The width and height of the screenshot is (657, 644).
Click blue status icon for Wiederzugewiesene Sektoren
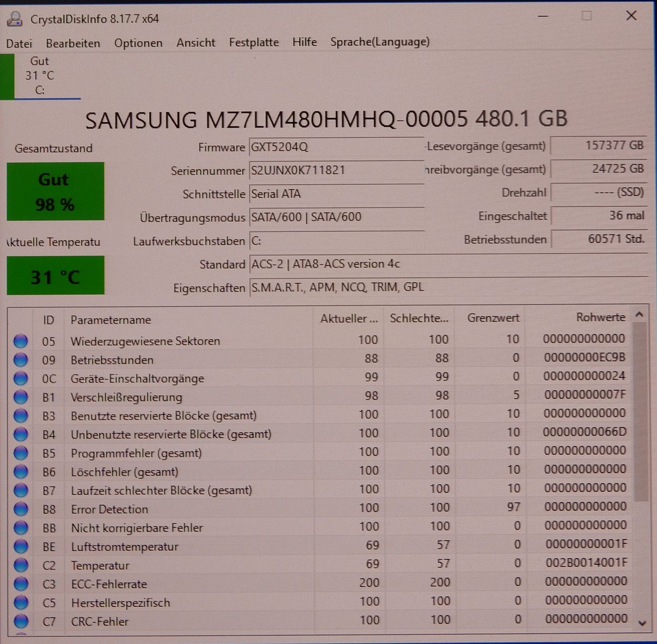[x=21, y=341]
